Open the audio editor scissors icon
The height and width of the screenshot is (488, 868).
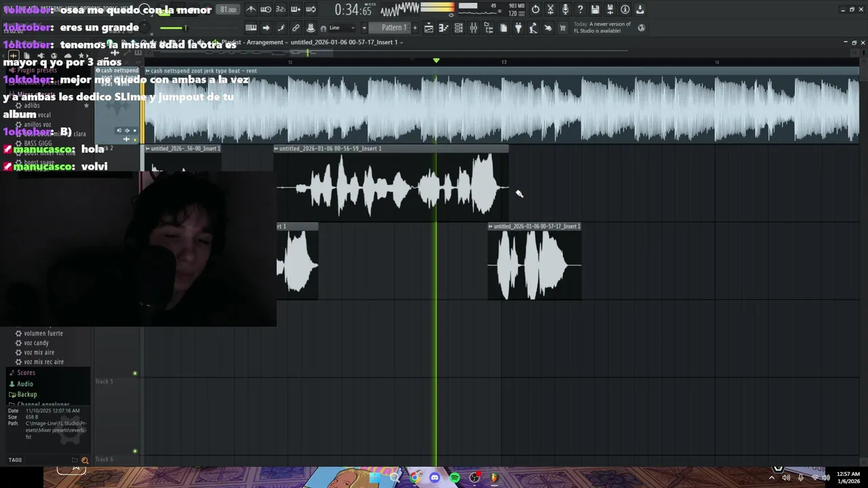pos(551,9)
